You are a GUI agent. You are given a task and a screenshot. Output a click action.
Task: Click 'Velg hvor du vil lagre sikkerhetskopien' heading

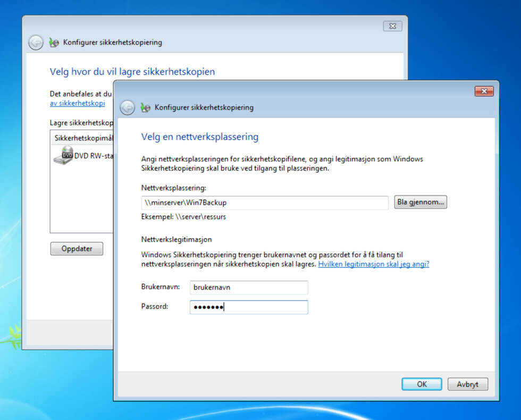(x=132, y=72)
